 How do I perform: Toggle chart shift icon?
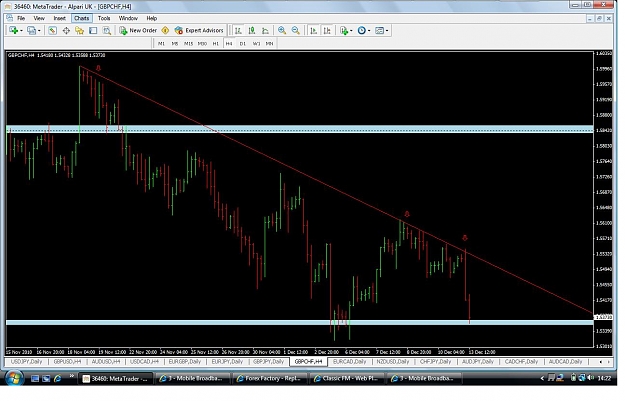coord(327,31)
